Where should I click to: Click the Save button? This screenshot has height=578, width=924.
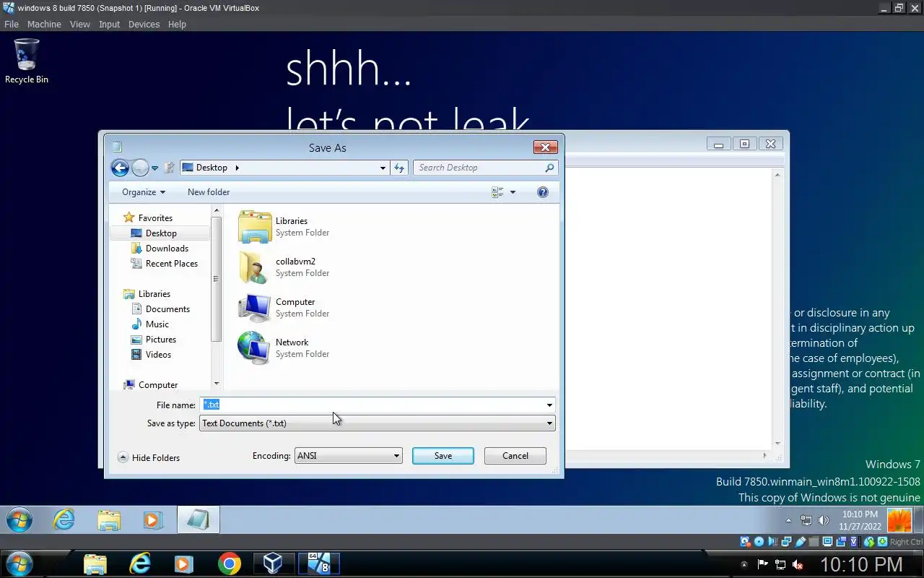tap(443, 456)
